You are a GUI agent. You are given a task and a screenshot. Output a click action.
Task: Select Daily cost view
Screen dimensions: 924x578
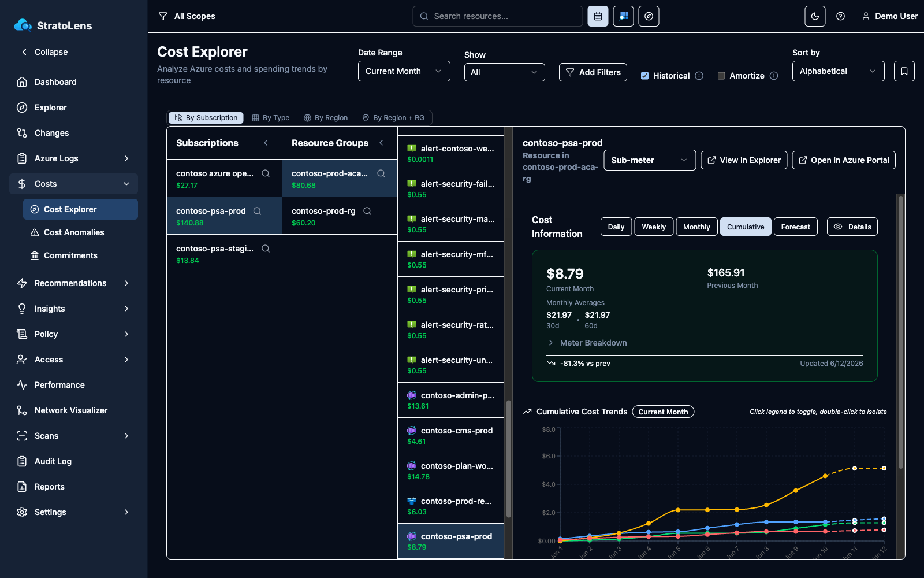pos(616,227)
